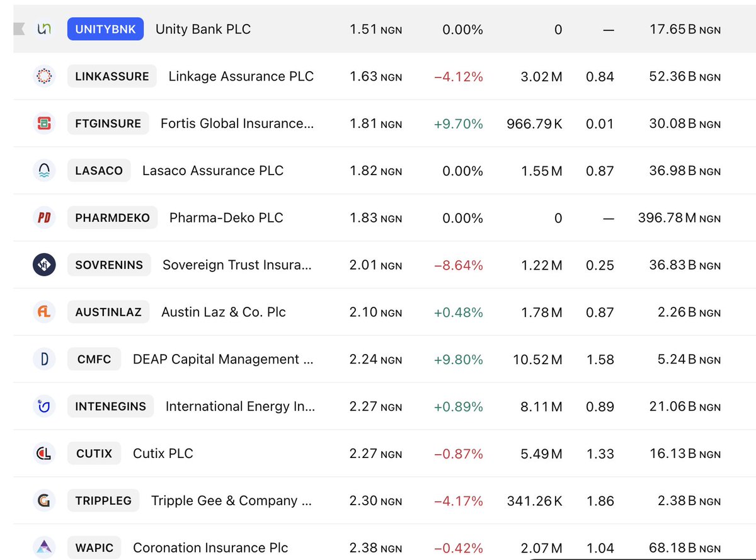The height and width of the screenshot is (560, 756).
Task: Click the −8.64% change value
Action: [x=459, y=265]
